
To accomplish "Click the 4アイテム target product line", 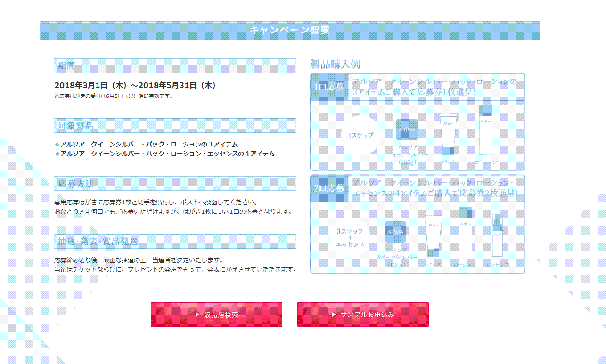I will click(x=165, y=154).
